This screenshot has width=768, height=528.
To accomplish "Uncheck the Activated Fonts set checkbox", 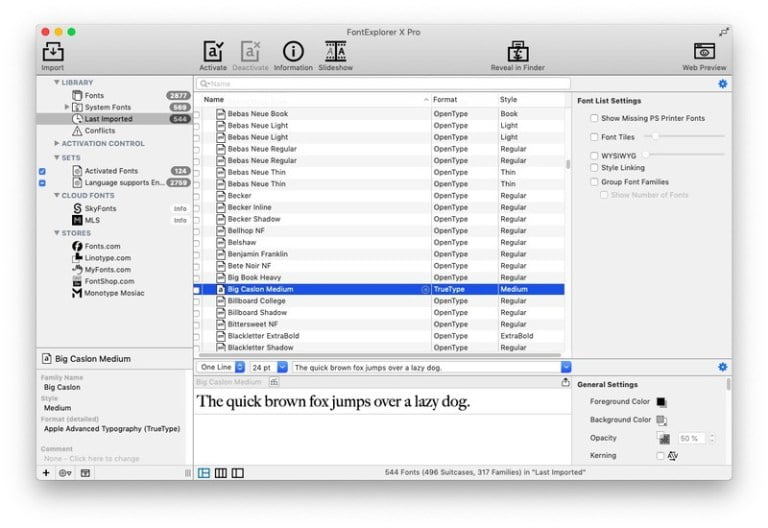I will click(42, 171).
